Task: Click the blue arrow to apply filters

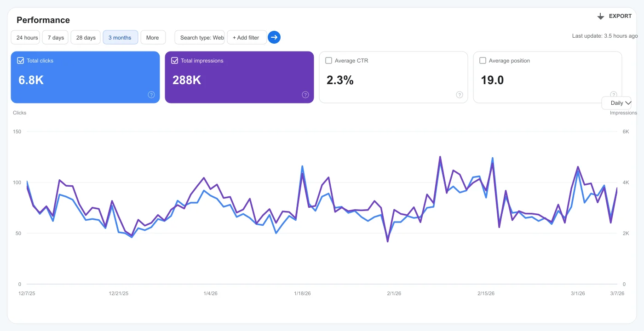Action: coord(274,37)
